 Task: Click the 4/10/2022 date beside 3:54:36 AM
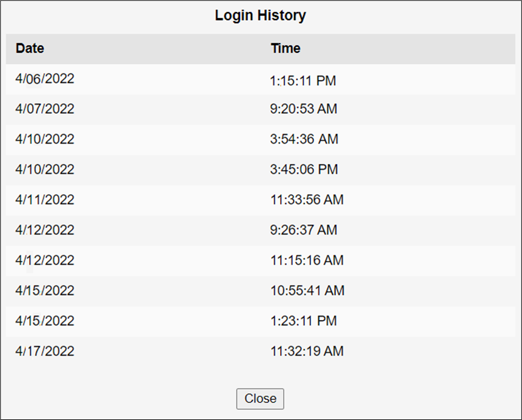pos(45,139)
